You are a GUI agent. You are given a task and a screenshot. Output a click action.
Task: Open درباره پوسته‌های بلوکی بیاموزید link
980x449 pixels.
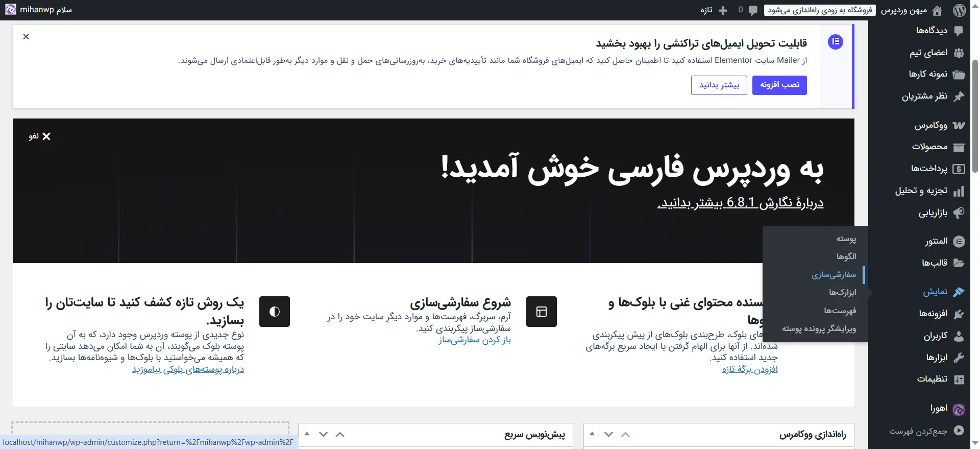(188, 369)
